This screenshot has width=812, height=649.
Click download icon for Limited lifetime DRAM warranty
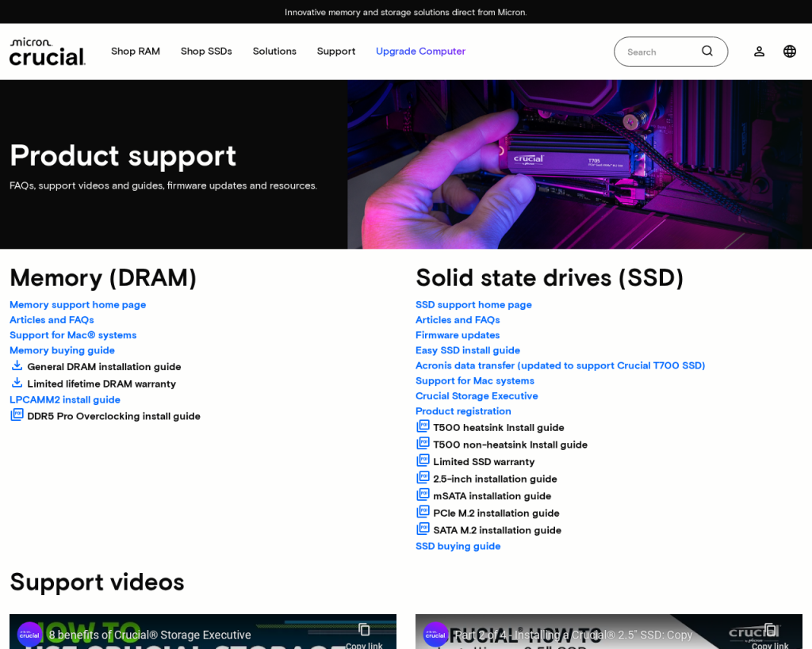click(17, 383)
